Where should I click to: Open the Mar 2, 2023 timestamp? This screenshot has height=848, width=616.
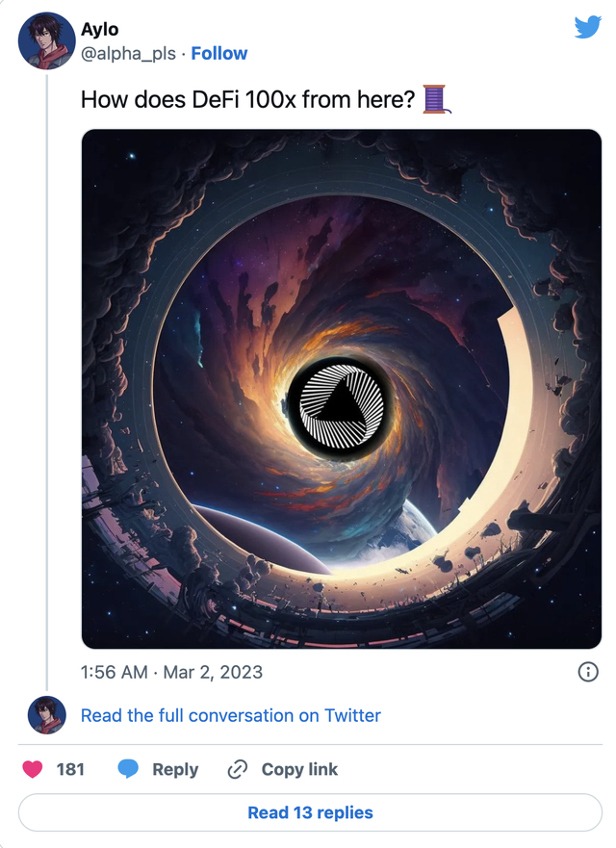coord(171,672)
